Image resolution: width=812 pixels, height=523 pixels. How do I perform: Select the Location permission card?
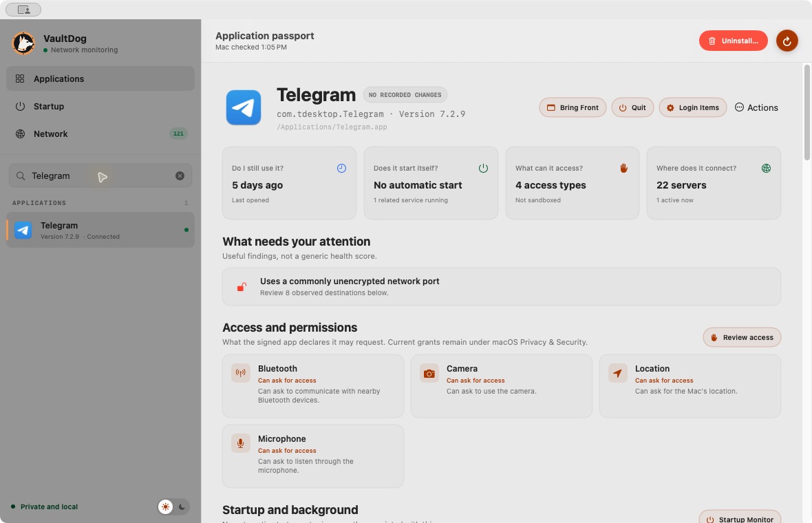(x=690, y=386)
